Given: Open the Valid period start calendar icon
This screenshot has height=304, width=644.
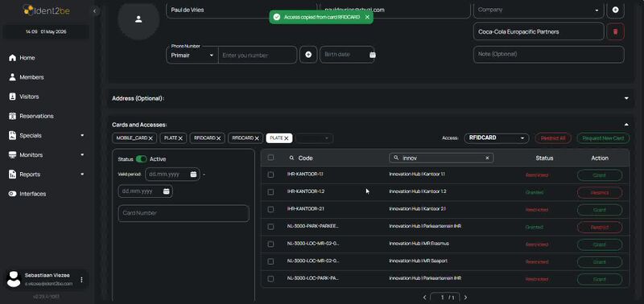Looking at the screenshot, I should pos(193,175).
